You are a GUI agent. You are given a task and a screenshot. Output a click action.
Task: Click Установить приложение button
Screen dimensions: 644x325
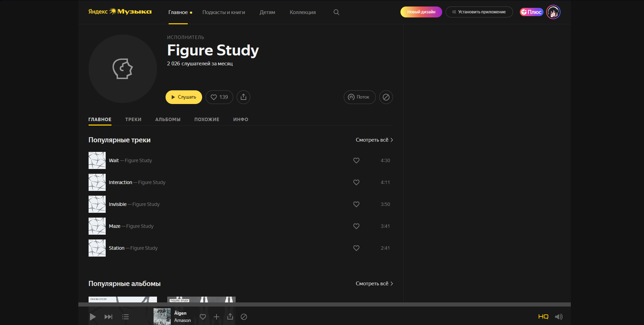[x=479, y=12]
